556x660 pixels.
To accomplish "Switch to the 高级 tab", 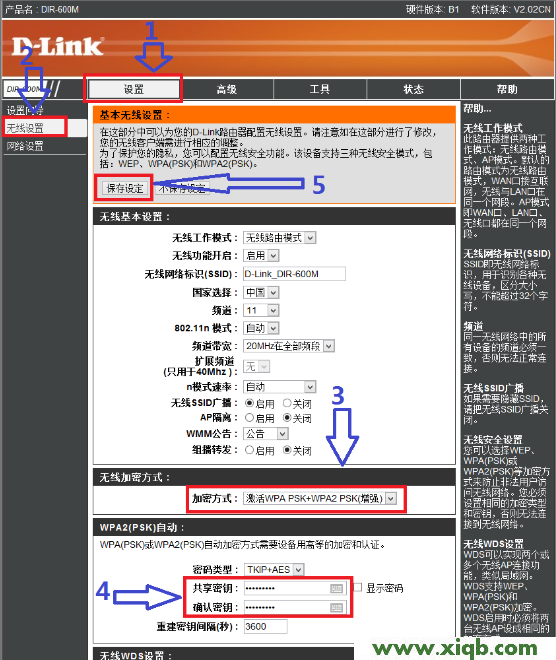I will 227,89.
